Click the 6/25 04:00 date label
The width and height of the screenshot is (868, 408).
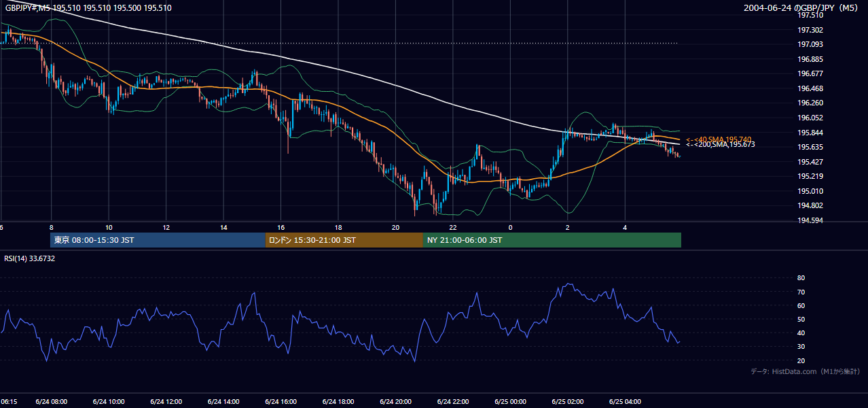point(624,401)
